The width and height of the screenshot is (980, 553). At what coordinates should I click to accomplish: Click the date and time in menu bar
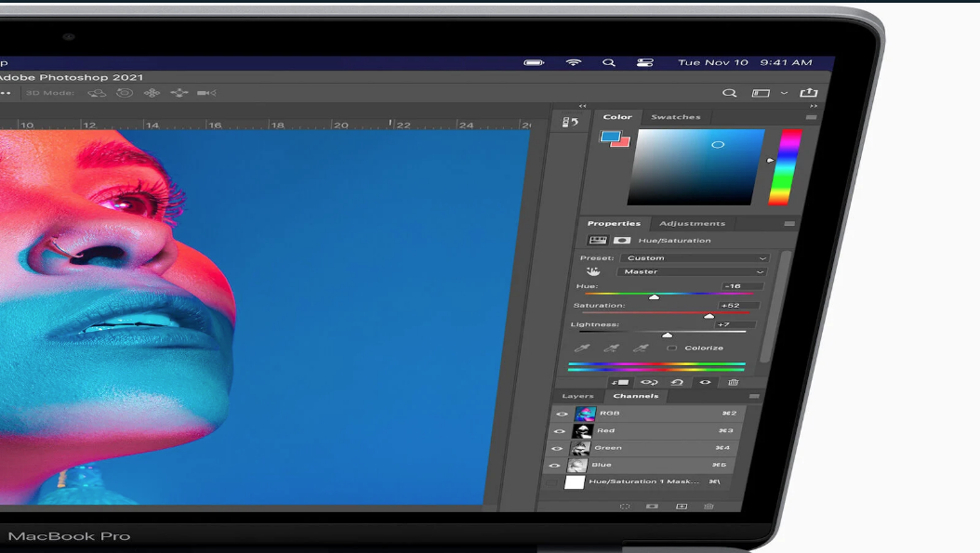coord(745,62)
